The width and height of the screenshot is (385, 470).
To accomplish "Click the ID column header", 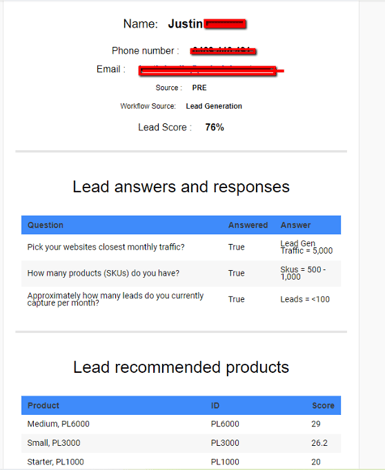I will coord(215,405).
